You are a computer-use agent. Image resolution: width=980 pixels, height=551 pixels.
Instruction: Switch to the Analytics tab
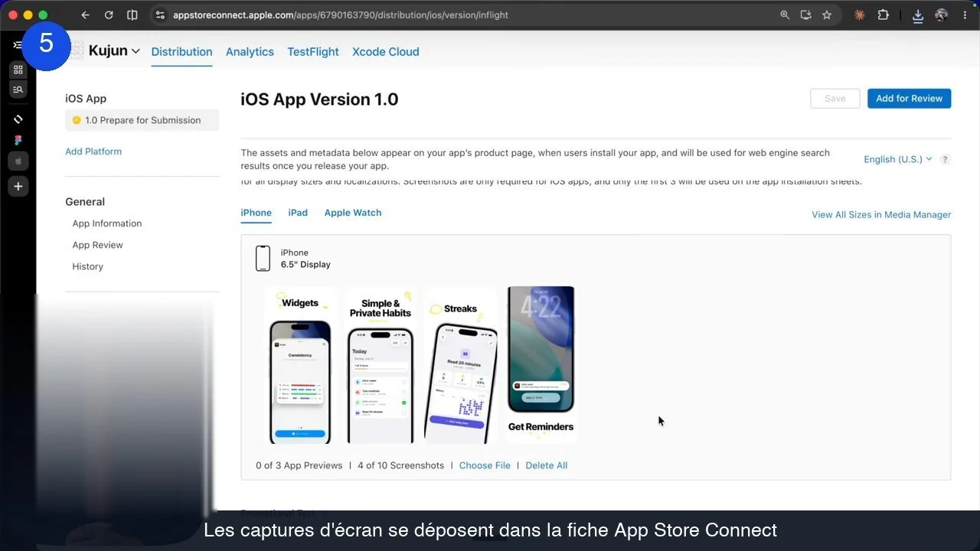250,52
